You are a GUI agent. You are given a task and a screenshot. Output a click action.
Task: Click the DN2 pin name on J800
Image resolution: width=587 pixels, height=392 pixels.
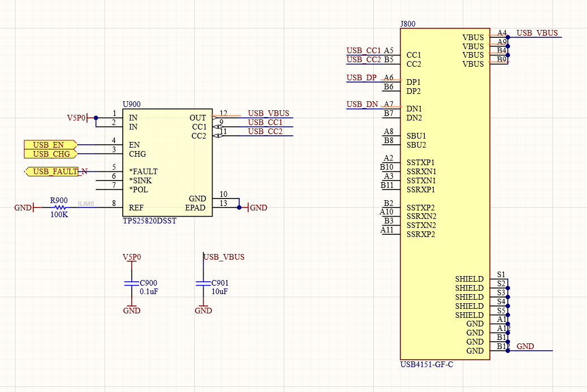[x=414, y=118]
